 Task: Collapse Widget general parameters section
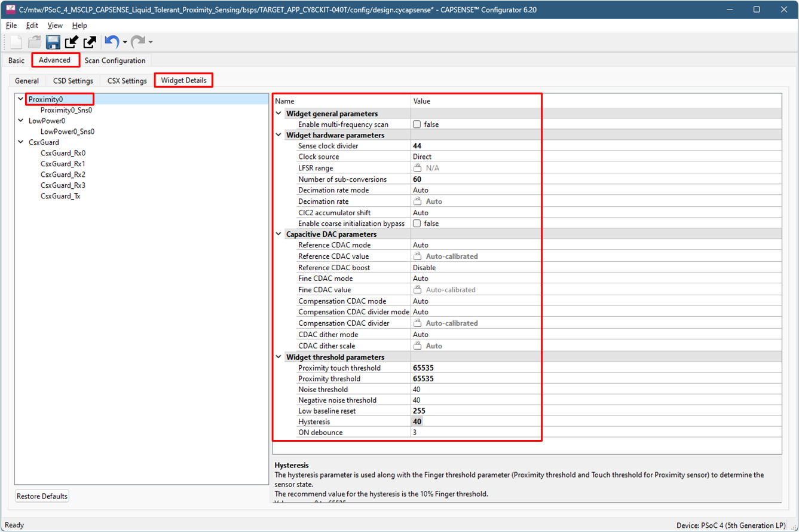pyautogui.click(x=278, y=114)
